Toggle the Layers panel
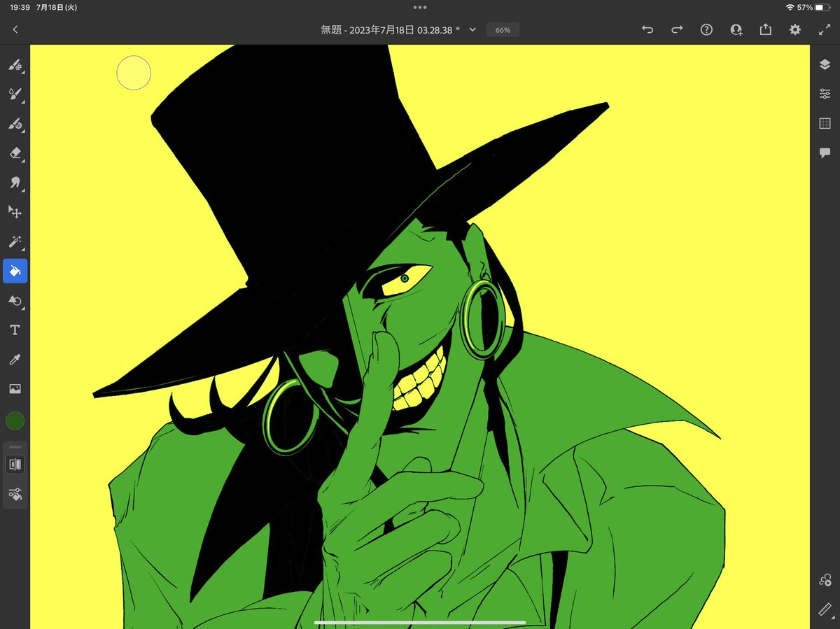Screen dimensions: 840x629 tap(825, 64)
